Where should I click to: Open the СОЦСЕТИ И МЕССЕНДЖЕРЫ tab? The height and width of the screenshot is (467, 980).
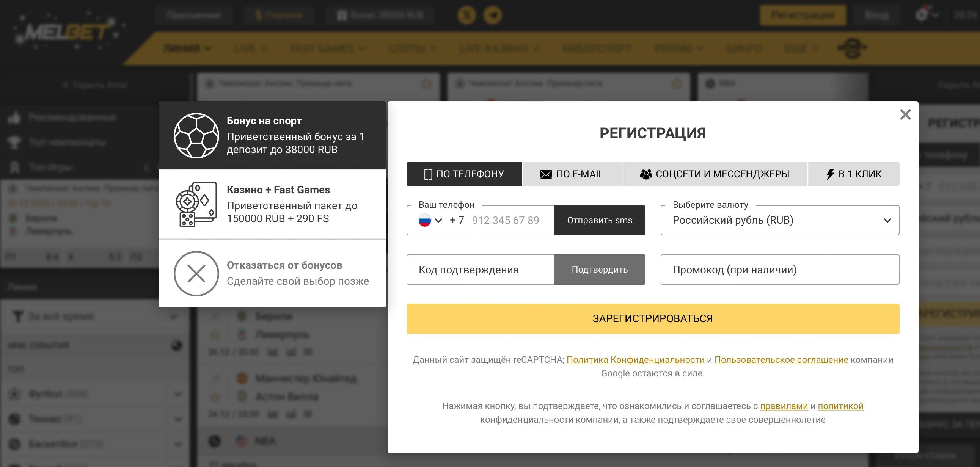[x=715, y=174]
